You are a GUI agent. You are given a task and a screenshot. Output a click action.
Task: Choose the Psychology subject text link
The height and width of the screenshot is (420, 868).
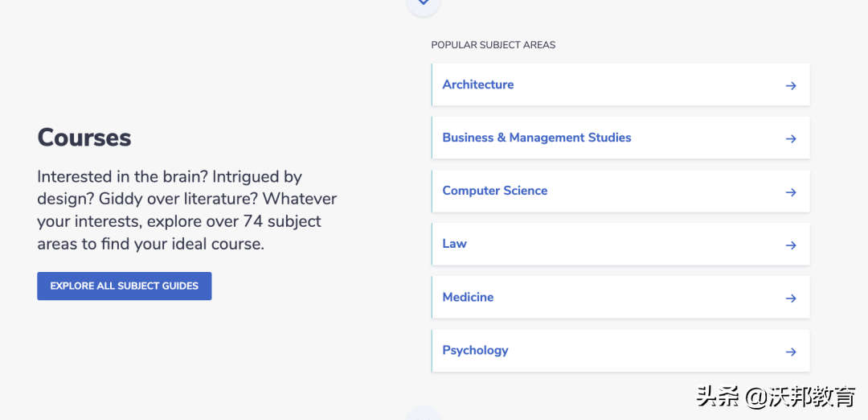point(475,350)
